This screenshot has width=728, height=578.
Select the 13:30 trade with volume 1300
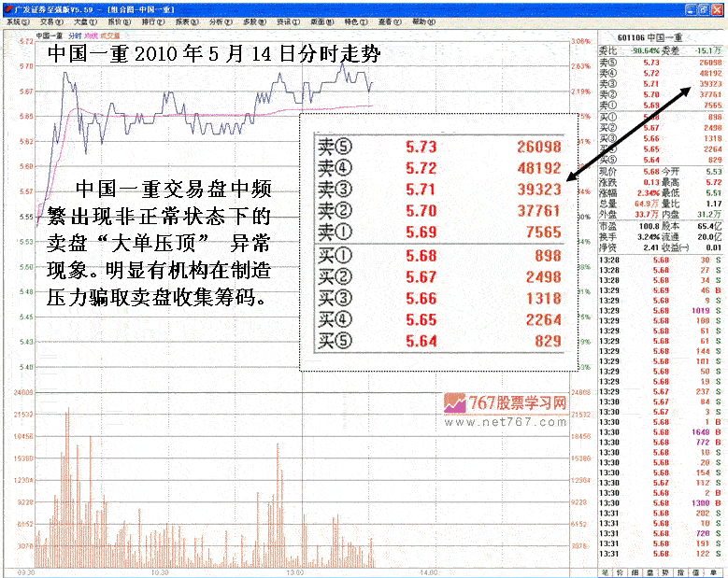(x=660, y=503)
